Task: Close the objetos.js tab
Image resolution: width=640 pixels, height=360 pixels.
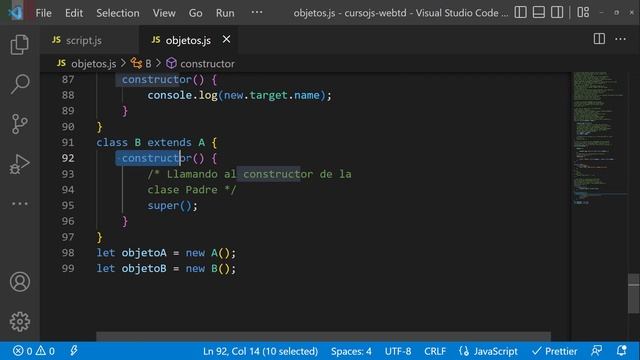Action: click(x=226, y=39)
